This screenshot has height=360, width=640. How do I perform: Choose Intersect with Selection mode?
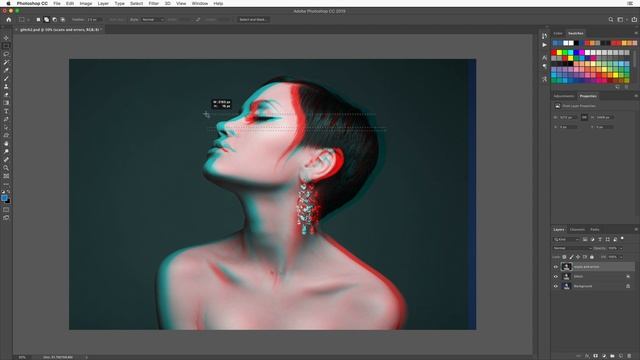tap(63, 20)
